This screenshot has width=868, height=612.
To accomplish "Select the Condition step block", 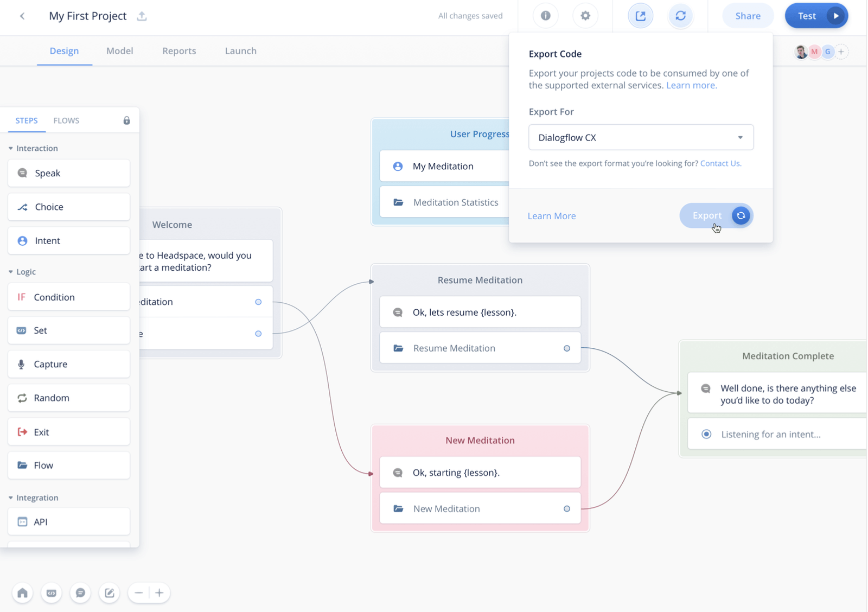I will pyautogui.click(x=69, y=297).
